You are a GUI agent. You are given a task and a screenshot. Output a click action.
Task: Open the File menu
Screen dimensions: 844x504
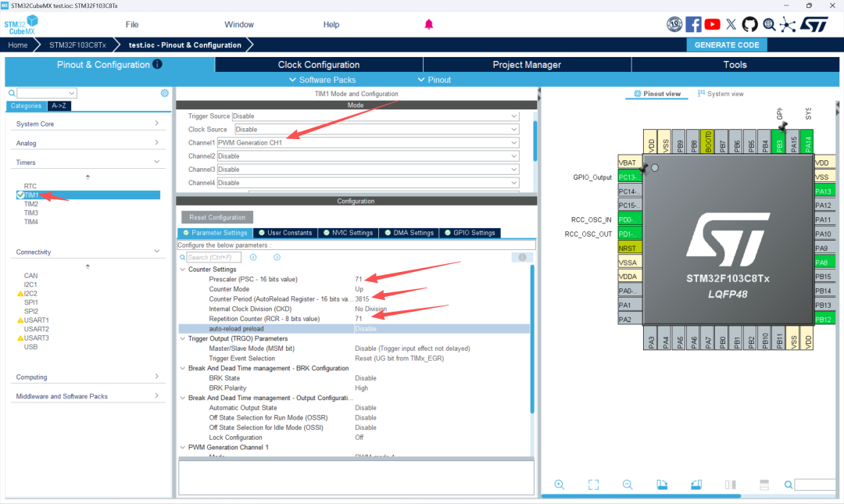pos(132,24)
